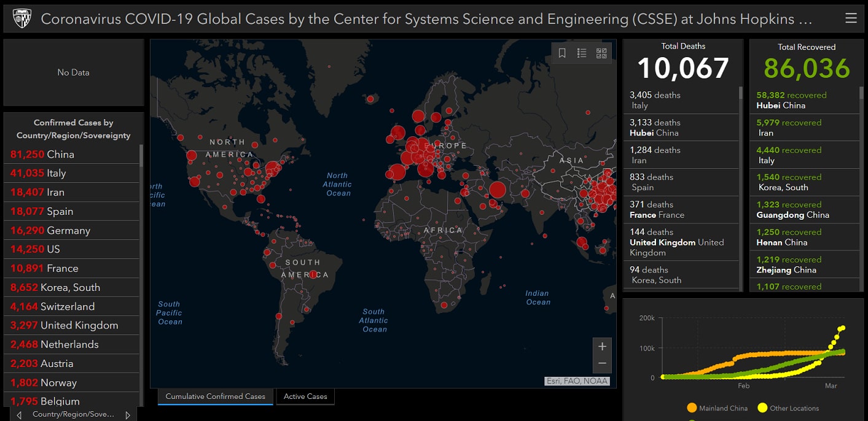Click the Mar axis label on chart
The height and width of the screenshot is (421, 868).
(x=831, y=386)
